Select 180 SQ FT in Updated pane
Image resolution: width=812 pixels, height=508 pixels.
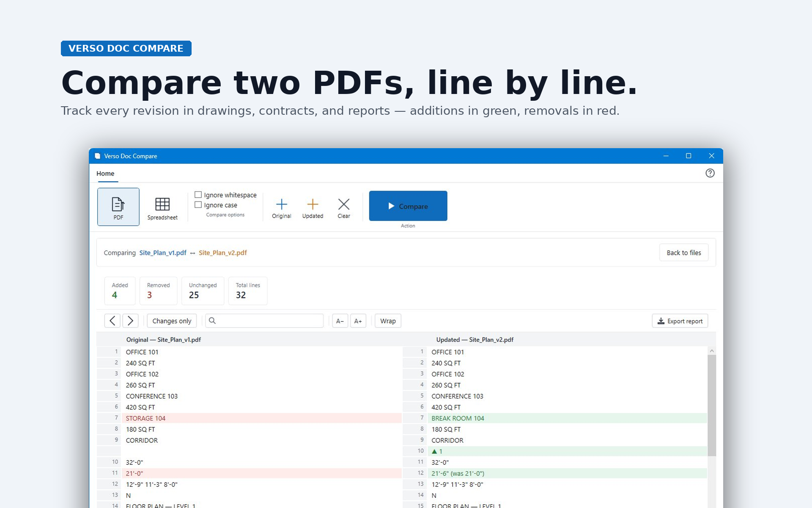pyautogui.click(x=568, y=429)
